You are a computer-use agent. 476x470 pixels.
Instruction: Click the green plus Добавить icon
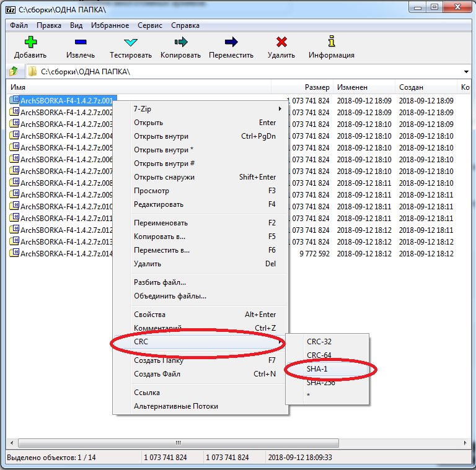click(x=30, y=42)
